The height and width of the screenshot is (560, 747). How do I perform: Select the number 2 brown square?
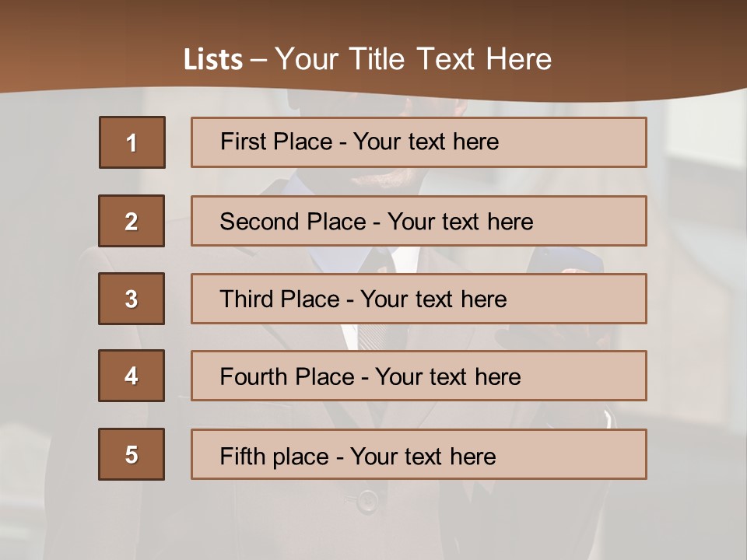[x=132, y=221]
